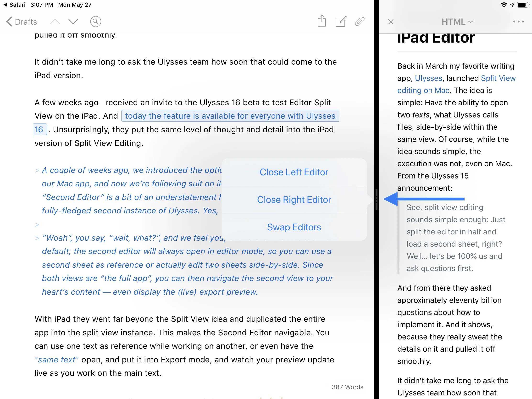Tap paragraph starting With iPad they went
The height and width of the screenshot is (399, 532).
coord(184,346)
